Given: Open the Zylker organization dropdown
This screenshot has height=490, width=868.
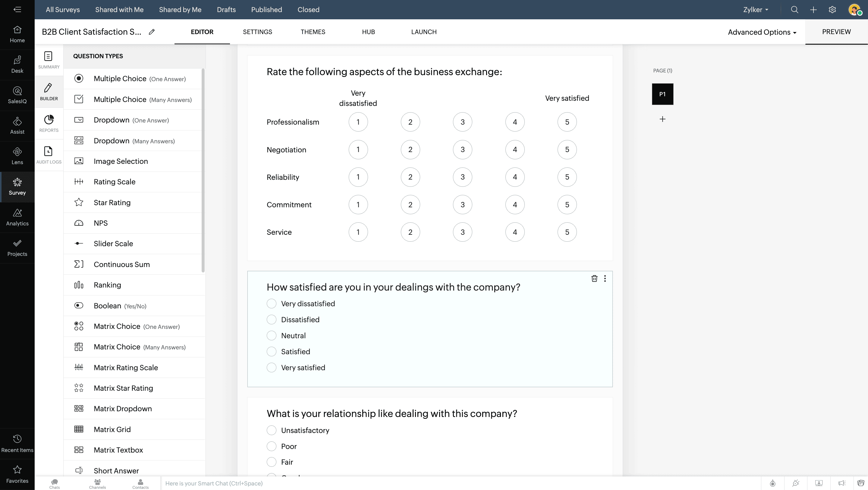Looking at the screenshot, I should coord(756,9).
